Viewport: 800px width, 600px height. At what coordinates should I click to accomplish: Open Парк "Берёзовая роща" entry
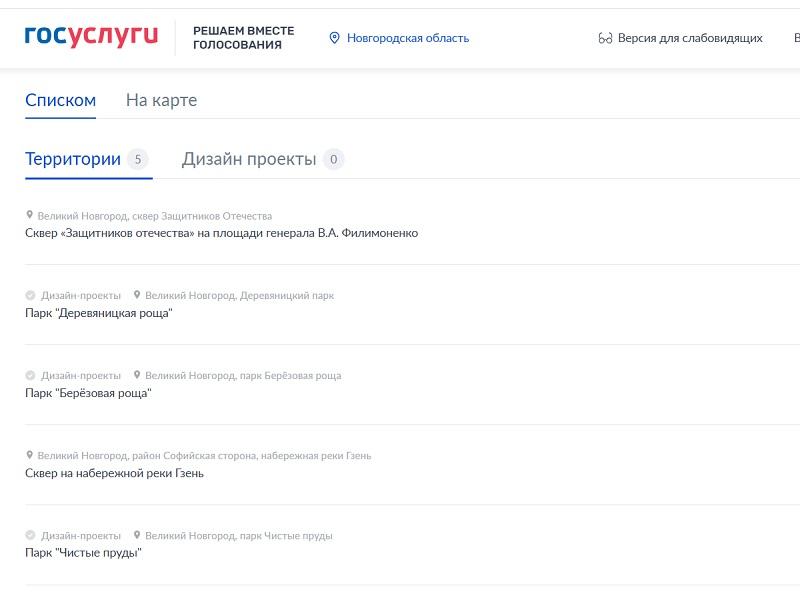88,393
